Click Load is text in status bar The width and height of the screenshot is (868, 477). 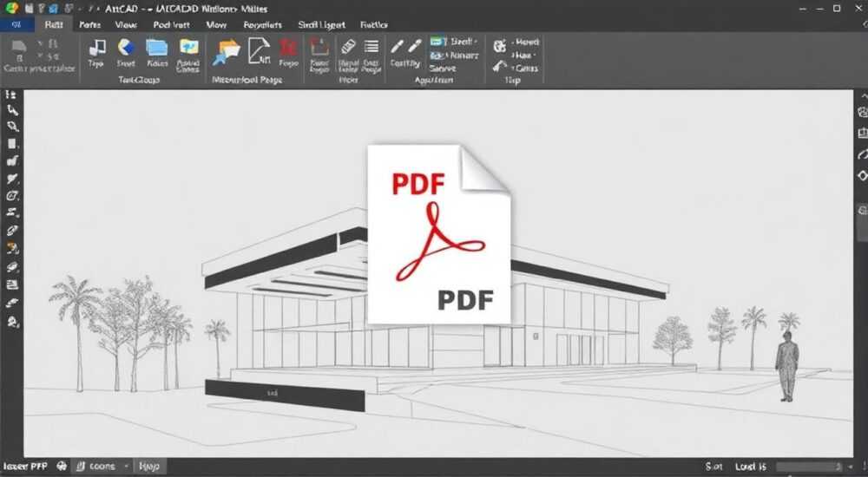pos(751,467)
